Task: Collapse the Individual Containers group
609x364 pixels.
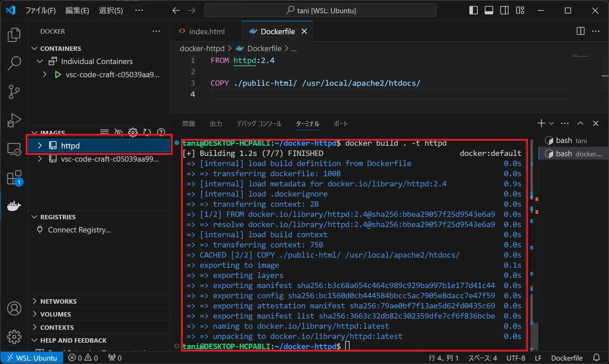Action: (39, 61)
